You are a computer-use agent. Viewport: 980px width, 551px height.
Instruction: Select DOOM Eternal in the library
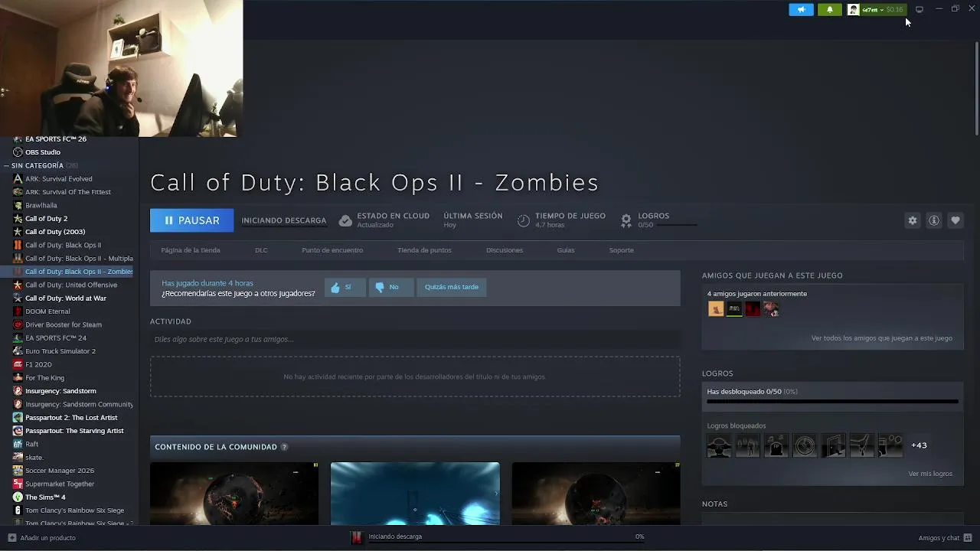coord(47,311)
